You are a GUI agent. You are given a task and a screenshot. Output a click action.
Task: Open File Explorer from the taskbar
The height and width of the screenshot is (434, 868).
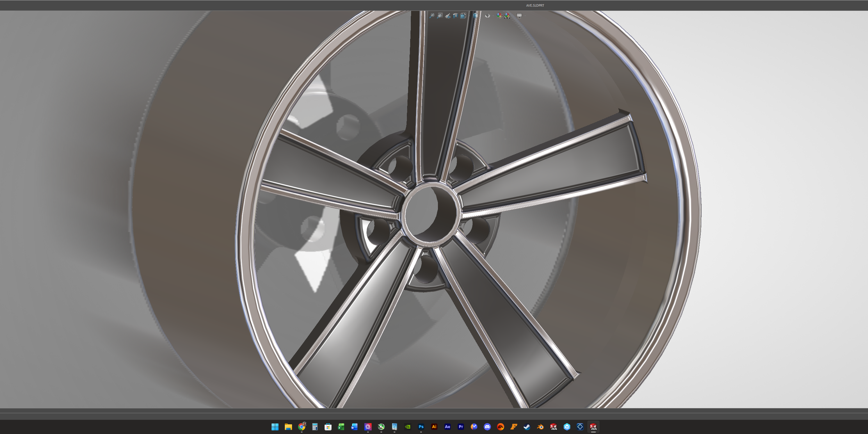pyautogui.click(x=288, y=427)
